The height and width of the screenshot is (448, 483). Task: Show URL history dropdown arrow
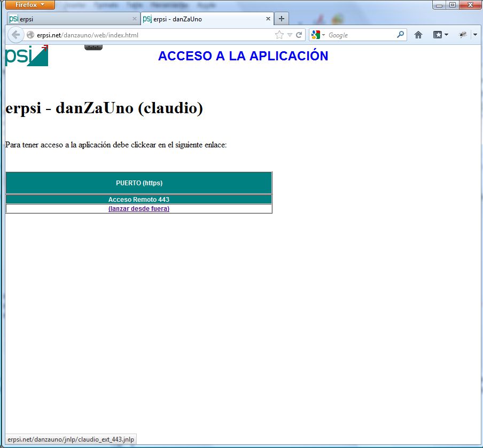(x=290, y=35)
